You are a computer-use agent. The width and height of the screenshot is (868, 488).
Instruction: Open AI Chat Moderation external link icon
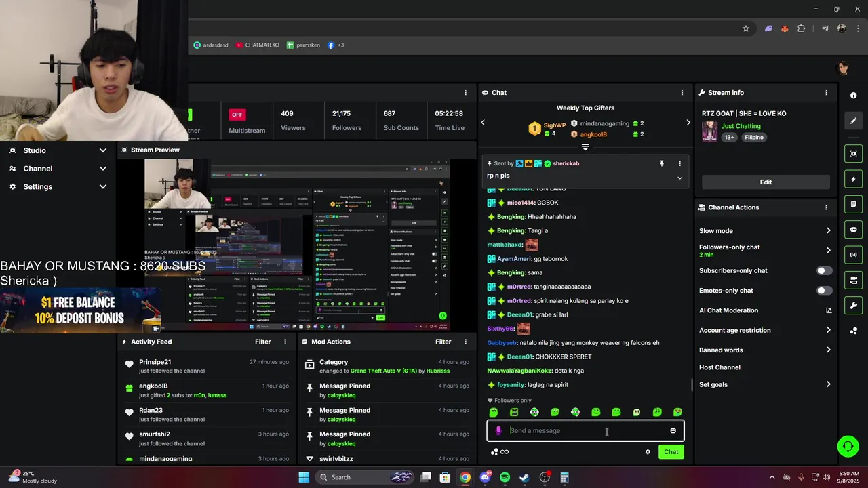[x=828, y=310]
